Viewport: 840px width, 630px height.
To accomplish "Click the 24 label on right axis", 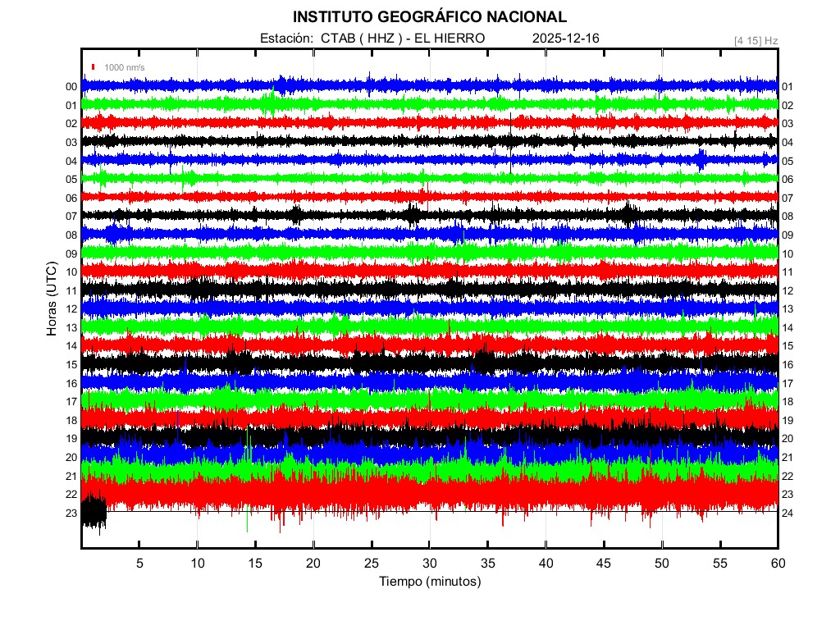I will [x=787, y=514].
